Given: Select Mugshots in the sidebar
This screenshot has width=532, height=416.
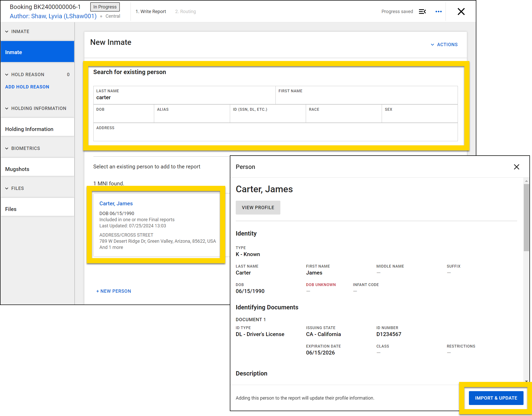Looking at the screenshot, I should (x=17, y=169).
